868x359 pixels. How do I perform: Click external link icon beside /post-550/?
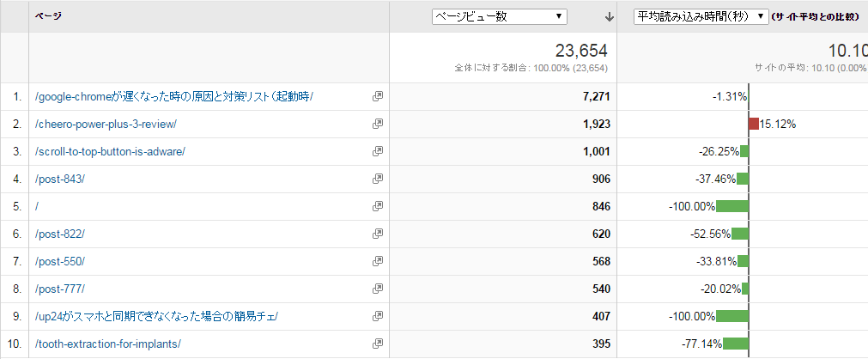377,262
